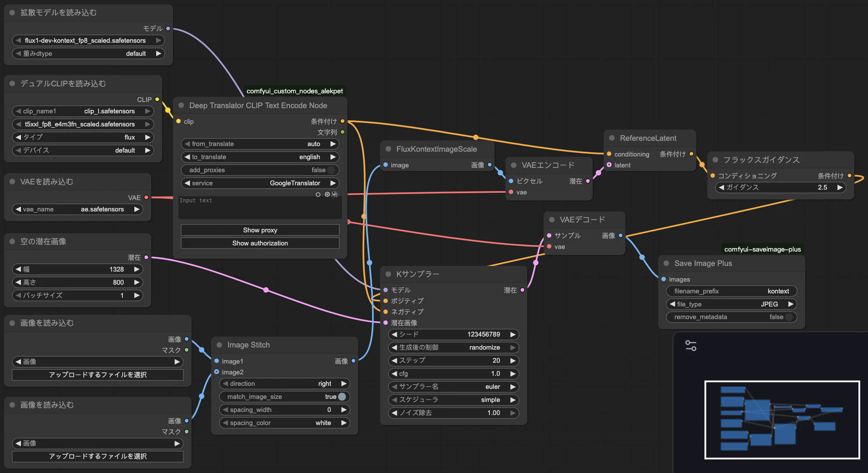Viewport: 868px width, 473px height.
Task: Toggle match_image_size in Image Stitch
Action: [x=342, y=397]
